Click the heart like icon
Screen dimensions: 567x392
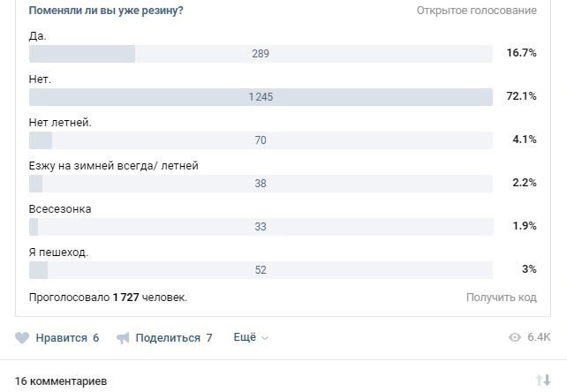[22, 338]
